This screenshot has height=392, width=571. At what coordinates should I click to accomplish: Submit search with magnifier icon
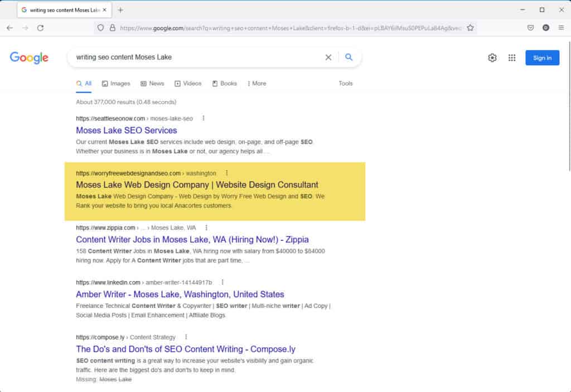(x=349, y=57)
